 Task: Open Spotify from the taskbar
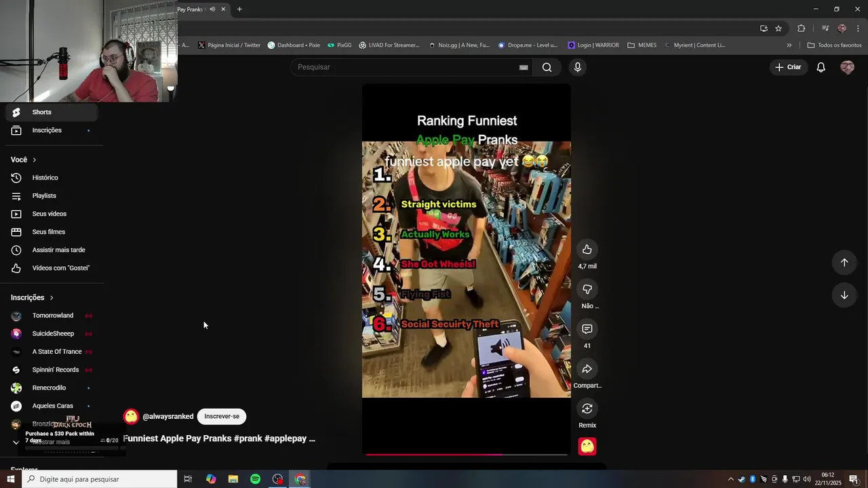[255, 479]
